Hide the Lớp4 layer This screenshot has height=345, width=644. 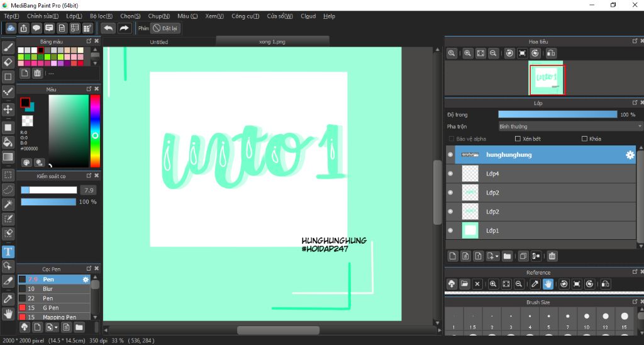pos(450,174)
